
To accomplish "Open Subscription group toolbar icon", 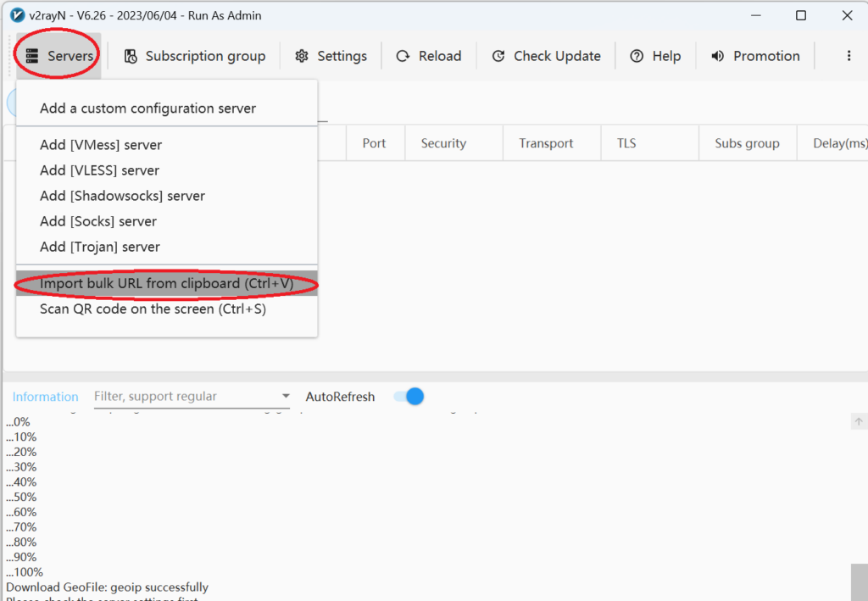I will 131,56.
